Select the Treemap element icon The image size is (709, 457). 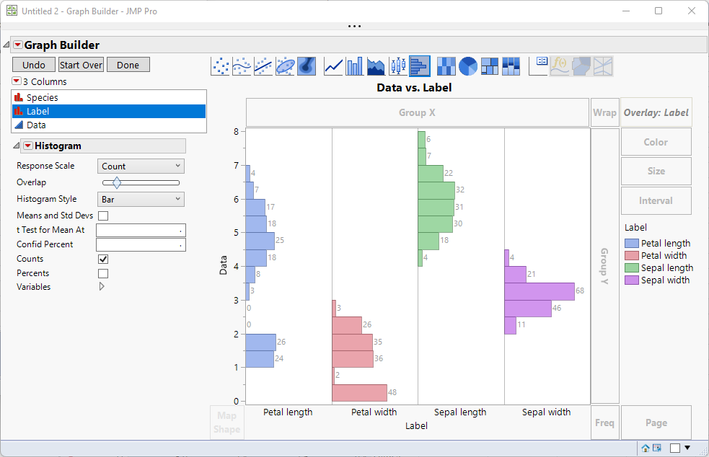(489, 66)
